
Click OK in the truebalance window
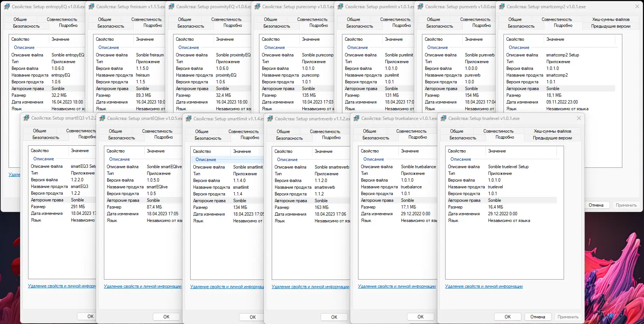[420, 317]
